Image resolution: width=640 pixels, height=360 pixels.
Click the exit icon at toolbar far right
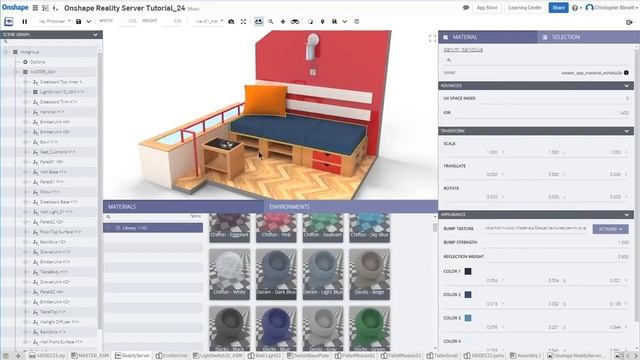pos(629,22)
